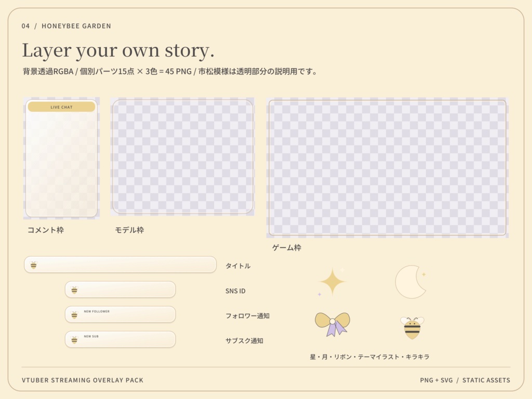Click the フォロワー通知 label

click(x=248, y=316)
